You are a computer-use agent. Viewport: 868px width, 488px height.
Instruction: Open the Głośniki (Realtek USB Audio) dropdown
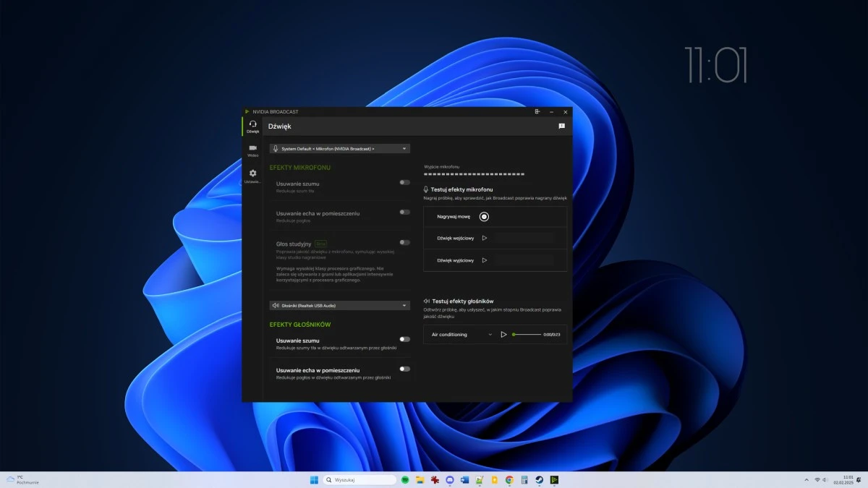pyautogui.click(x=340, y=306)
